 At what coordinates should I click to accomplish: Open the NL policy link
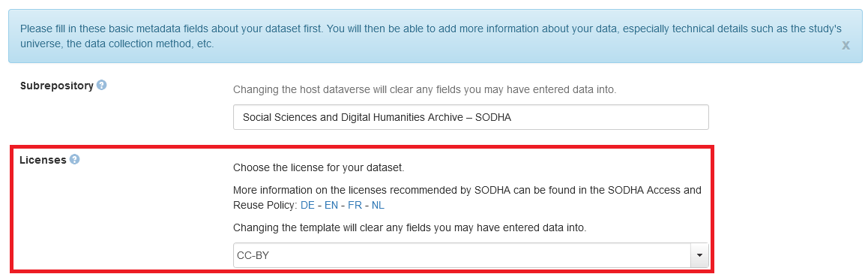coord(378,205)
